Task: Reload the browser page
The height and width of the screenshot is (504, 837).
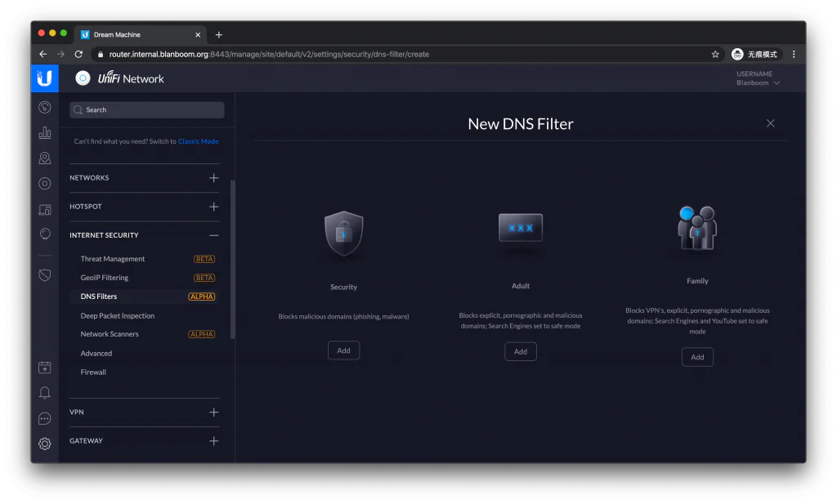Action: 78,55
